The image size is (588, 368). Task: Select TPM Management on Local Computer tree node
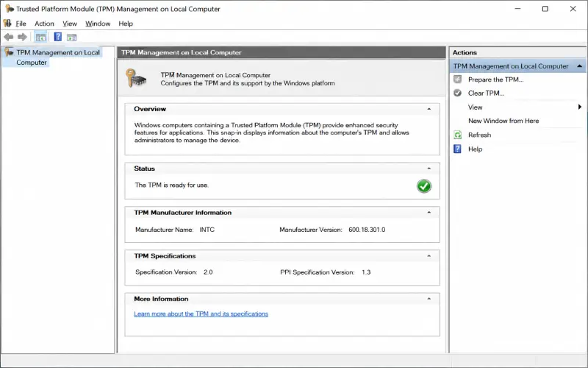click(x=58, y=57)
